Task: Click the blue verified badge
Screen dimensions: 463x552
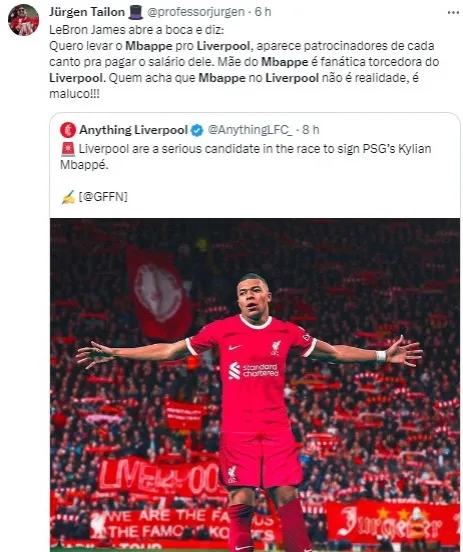Action: point(197,130)
